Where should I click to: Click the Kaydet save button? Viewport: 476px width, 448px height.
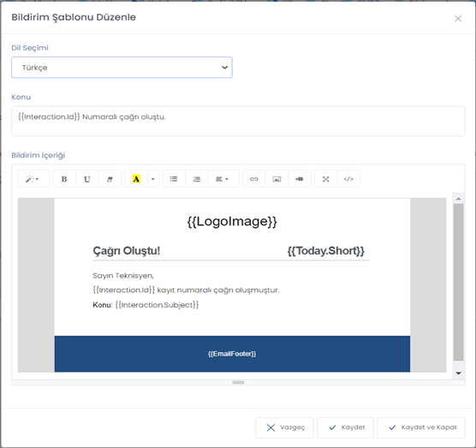click(x=345, y=427)
